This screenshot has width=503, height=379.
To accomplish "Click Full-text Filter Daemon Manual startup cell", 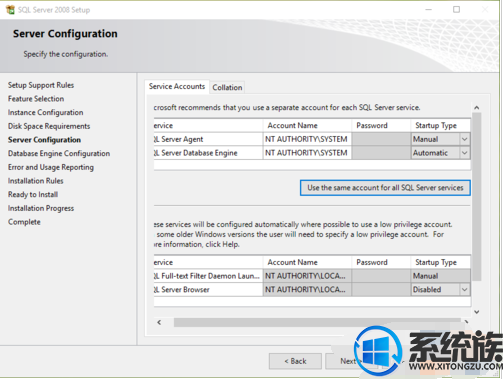I will 441,276.
